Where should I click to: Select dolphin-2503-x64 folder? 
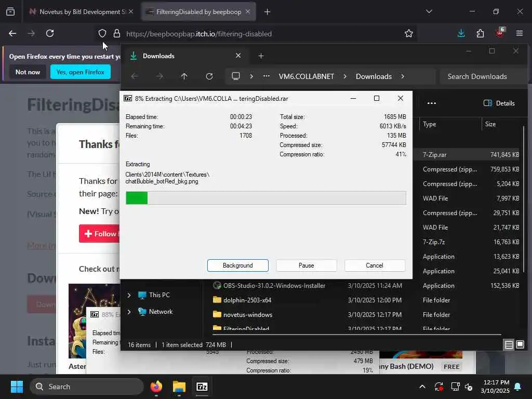click(247, 300)
